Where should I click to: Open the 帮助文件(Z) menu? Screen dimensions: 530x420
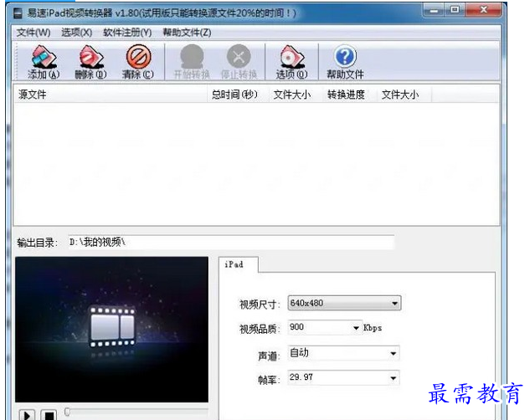click(187, 33)
